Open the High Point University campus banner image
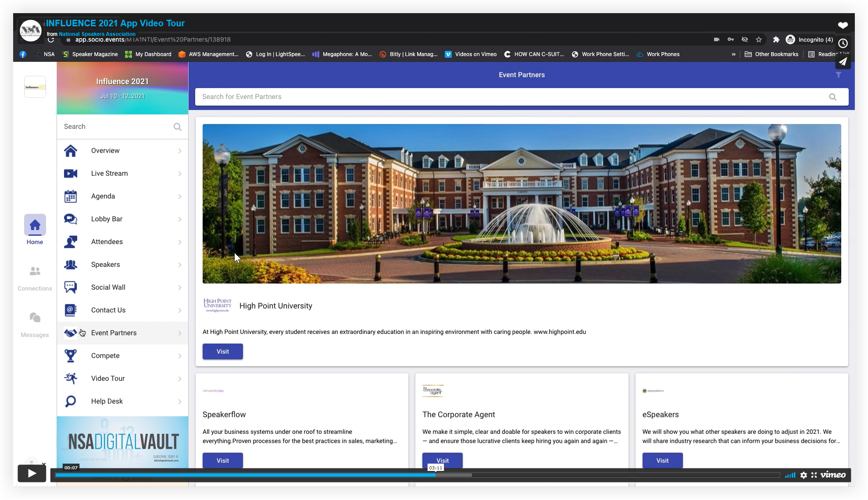The image size is (868, 500). click(x=522, y=204)
